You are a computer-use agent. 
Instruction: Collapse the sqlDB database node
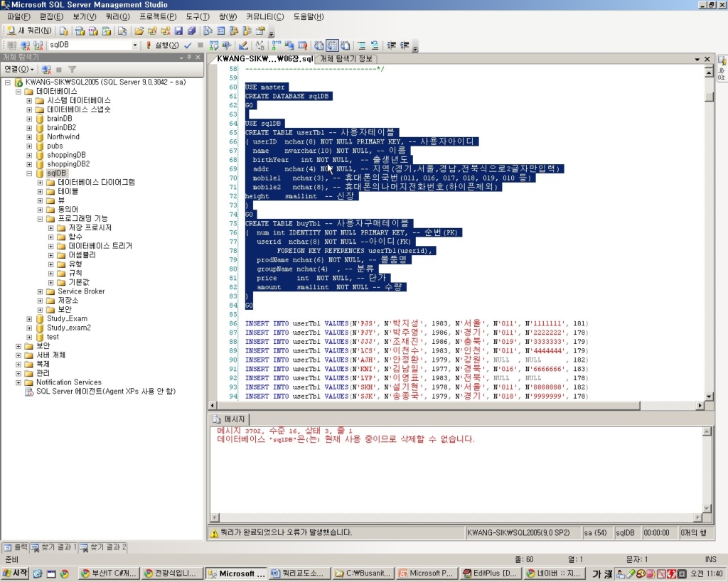(x=29, y=173)
